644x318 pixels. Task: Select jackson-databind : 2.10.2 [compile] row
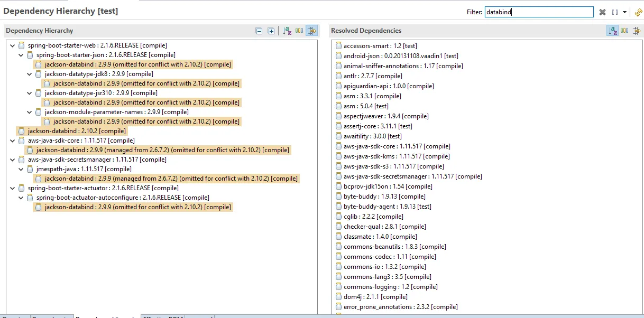coord(72,131)
